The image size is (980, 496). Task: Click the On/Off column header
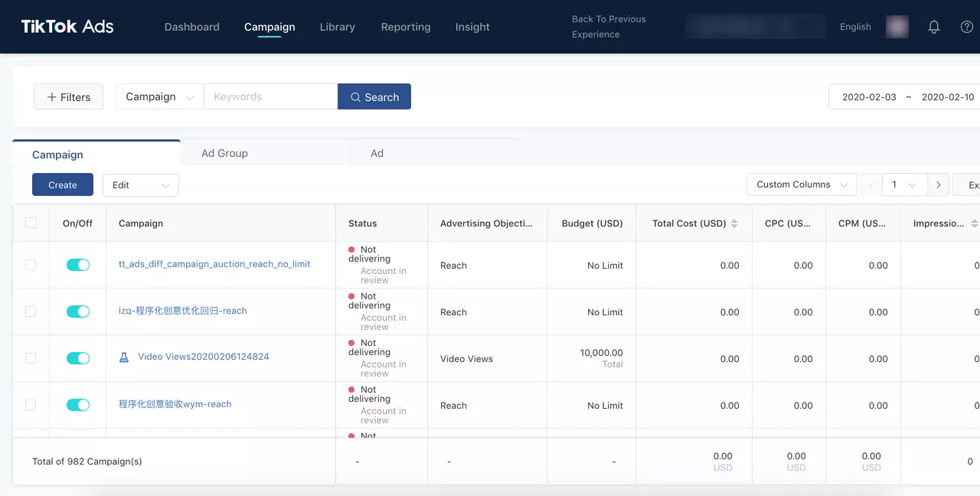pos(77,224)
